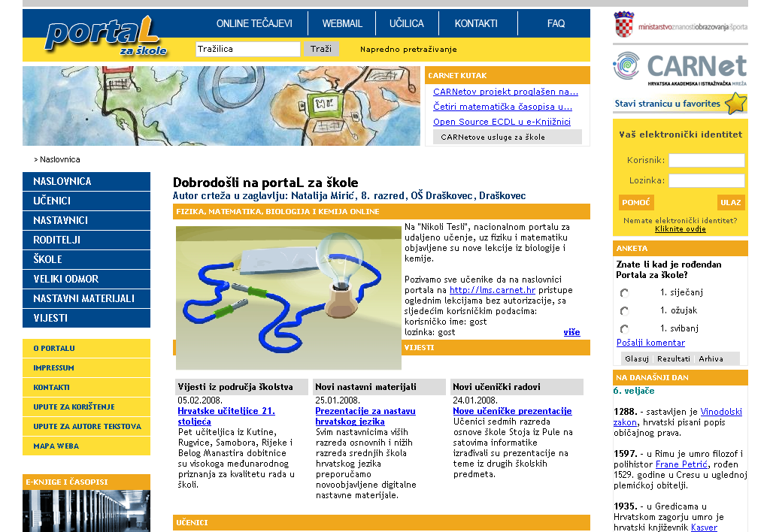Open Upute za autore tekstova
Image resolution: width=770 pixels, height=532 pixels.
pyautogui.click(x=86, y=427)
